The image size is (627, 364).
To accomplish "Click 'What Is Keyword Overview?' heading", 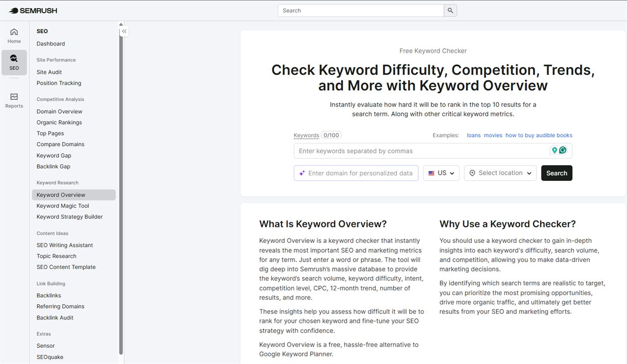I will click(323, 224).
